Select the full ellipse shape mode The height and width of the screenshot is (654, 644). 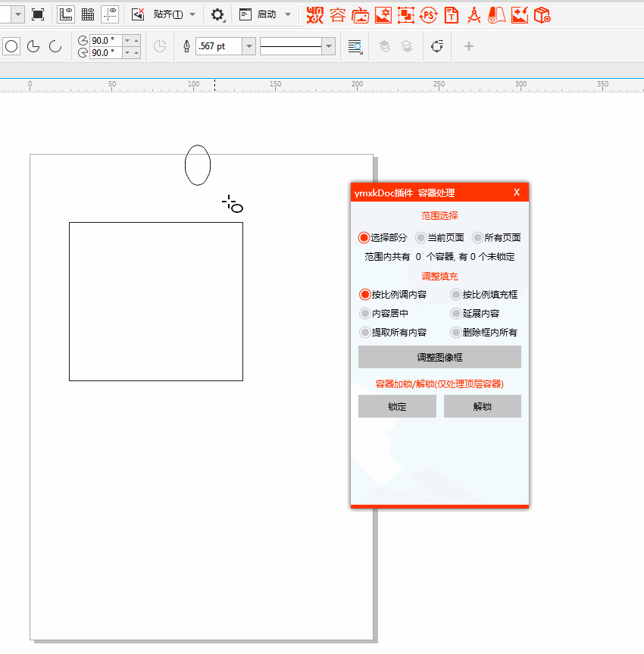(x=11, y=46)
